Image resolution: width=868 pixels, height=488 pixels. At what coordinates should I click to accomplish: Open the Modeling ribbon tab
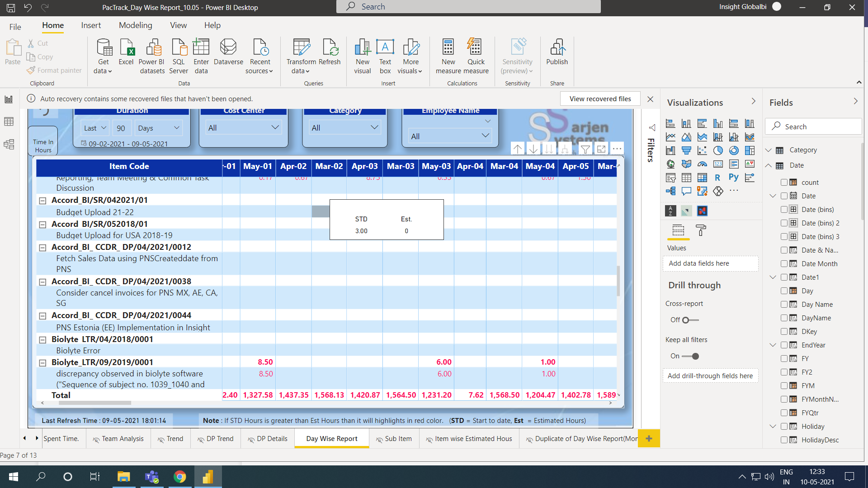point(136,25)
